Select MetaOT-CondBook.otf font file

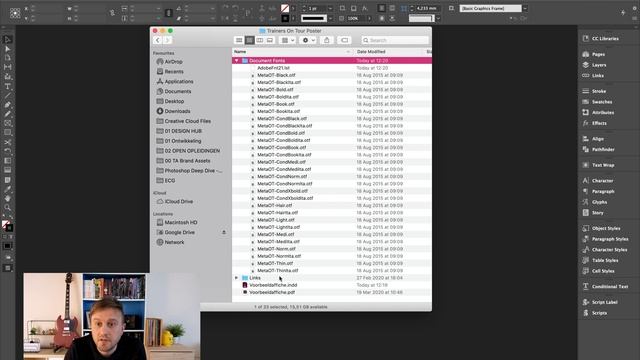point(282,147)
